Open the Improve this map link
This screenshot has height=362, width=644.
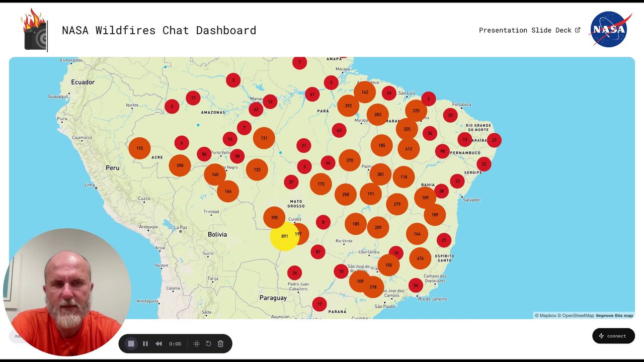[614, 316]
